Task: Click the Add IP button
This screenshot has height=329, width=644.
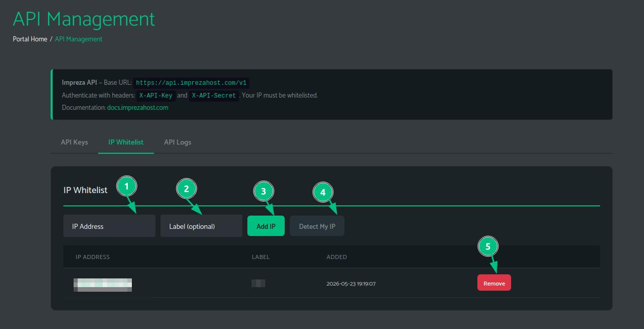Action: [x=266, y=226]
